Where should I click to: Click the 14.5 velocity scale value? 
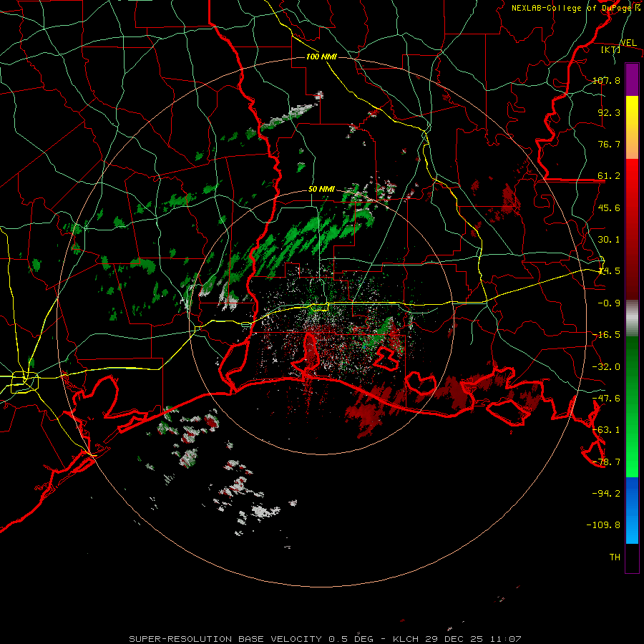coord(609,271)
